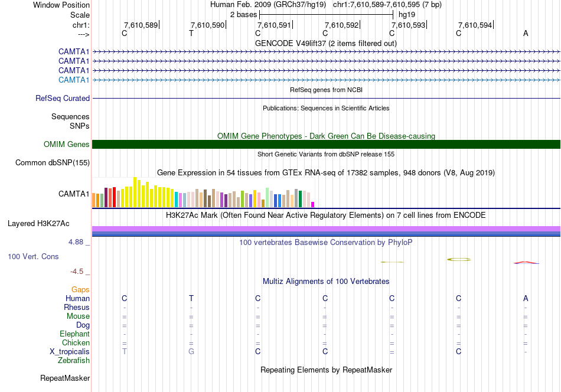
Task: Click the magenta bar at end of GTEx chart
Action: pyautogui.click(x=313, y=205)
